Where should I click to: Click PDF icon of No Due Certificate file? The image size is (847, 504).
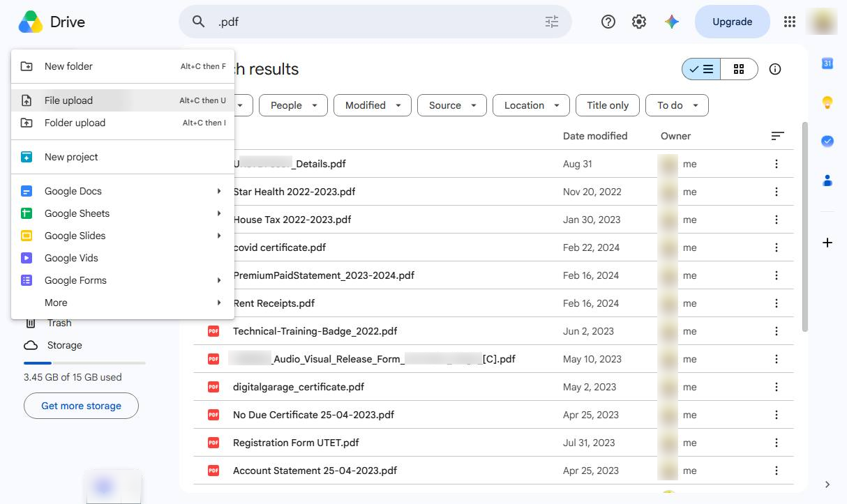click(x=213, y=415)
